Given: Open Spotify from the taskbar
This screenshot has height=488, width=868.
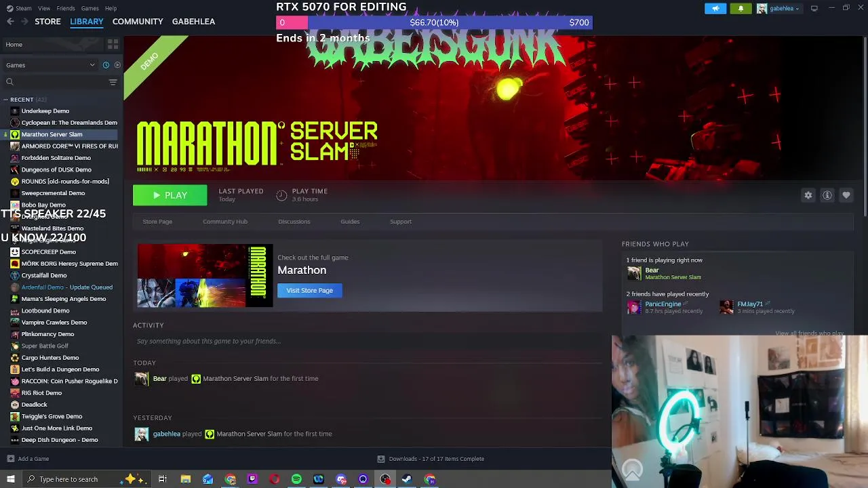Looking at the screenshot, I should (x=296, y=479).
